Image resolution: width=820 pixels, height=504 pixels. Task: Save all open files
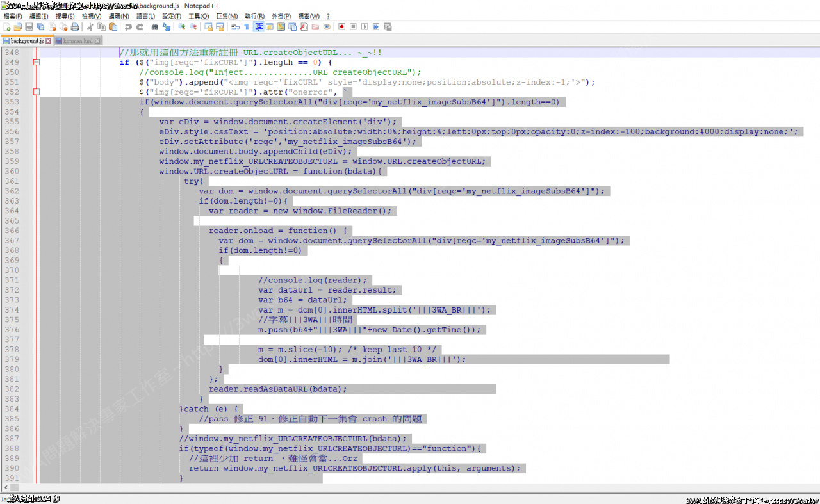tap(40, 27)
